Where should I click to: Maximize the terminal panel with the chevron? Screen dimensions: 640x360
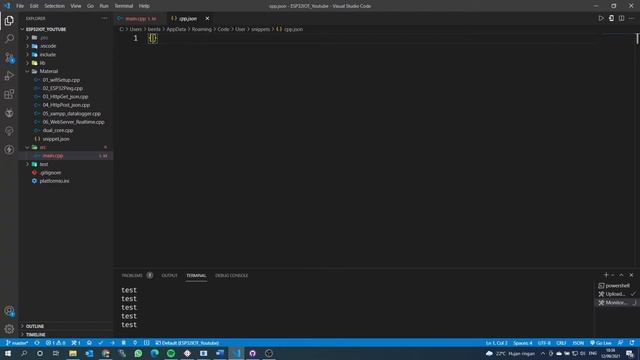622,275
